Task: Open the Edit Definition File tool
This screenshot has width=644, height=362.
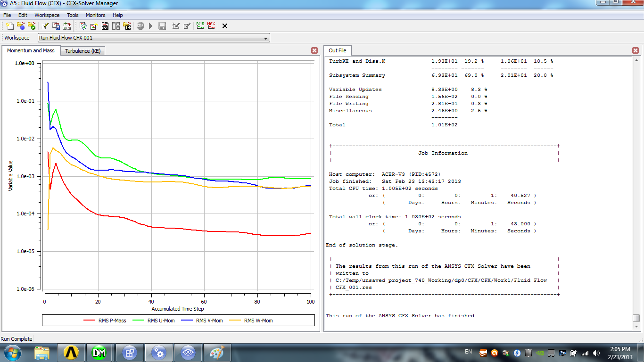Action: (x=45, y=26)
